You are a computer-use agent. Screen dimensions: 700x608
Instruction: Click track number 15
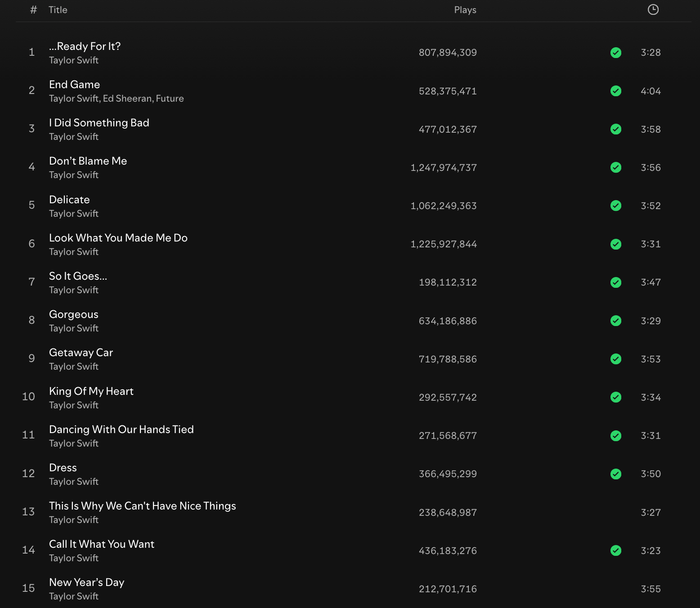(x=28, y=588)
